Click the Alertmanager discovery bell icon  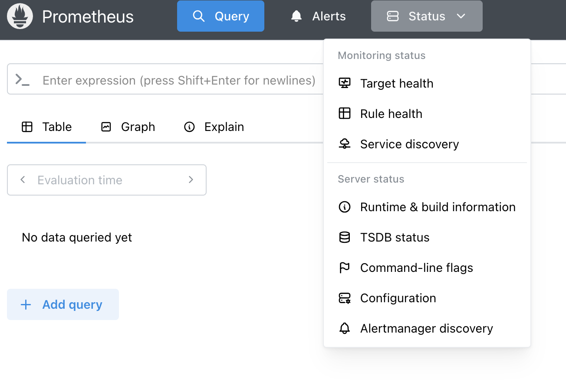(345, 328)
